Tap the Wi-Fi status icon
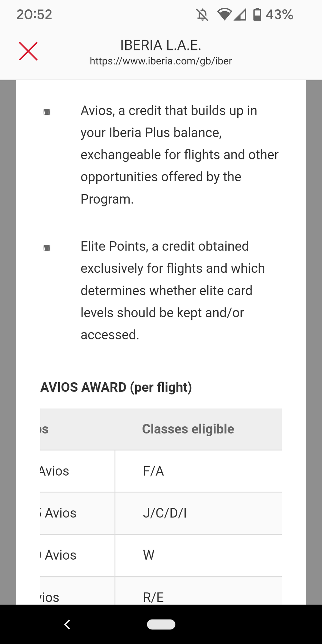The image size is (322, 644). click(x=224, y=14)
